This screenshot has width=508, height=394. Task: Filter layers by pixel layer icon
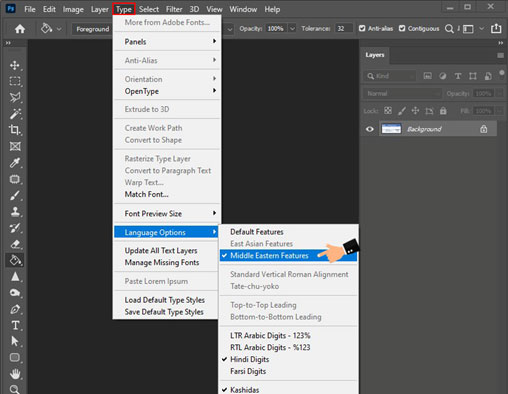428,76
